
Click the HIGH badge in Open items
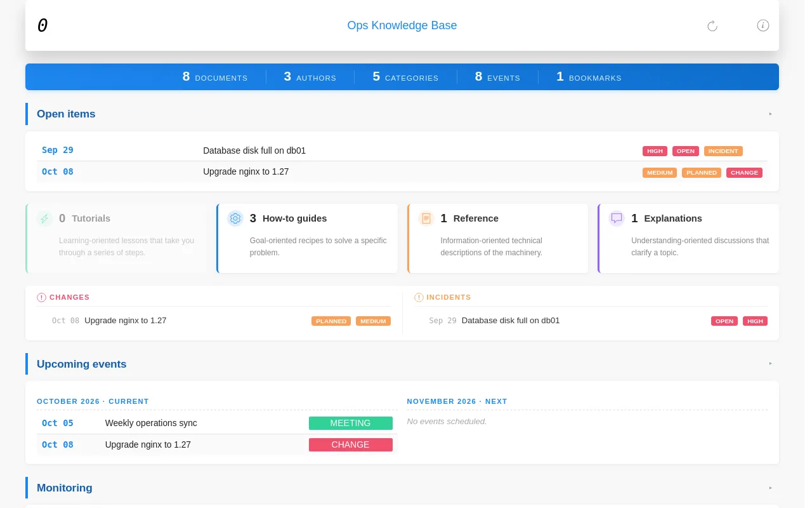click(655, 151)
